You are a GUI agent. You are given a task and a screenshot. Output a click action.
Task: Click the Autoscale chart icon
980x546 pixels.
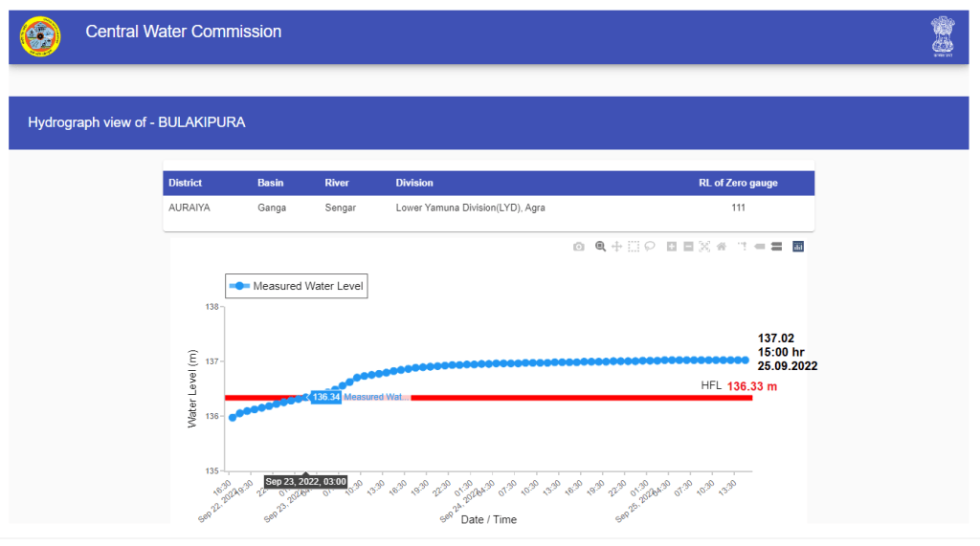click(x=704, y=247)
